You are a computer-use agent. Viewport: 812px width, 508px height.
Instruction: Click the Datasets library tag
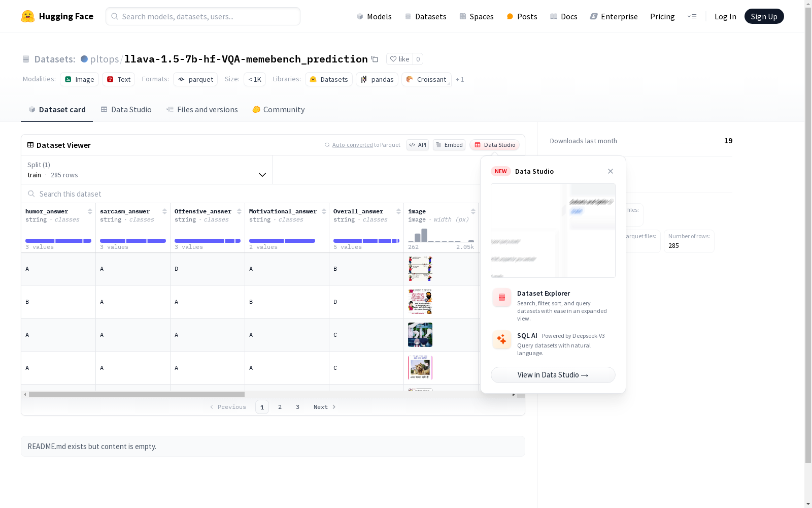click(x=329, y=79)
